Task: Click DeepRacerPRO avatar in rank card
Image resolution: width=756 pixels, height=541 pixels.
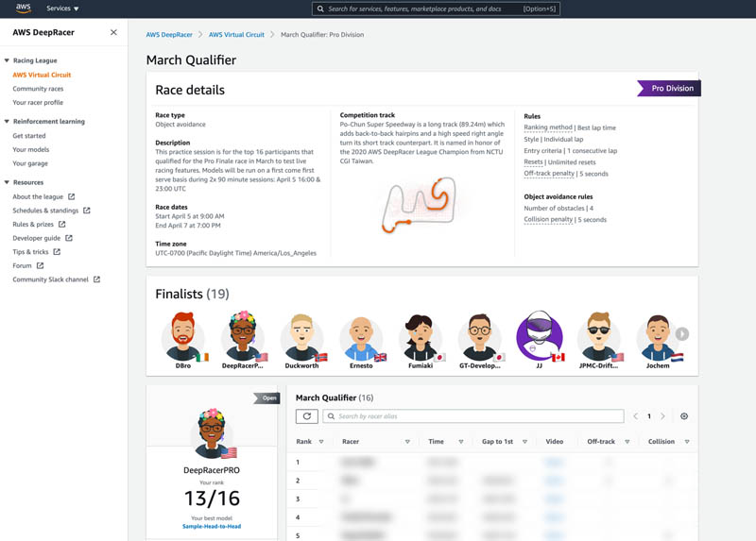Action: (211, 433)
